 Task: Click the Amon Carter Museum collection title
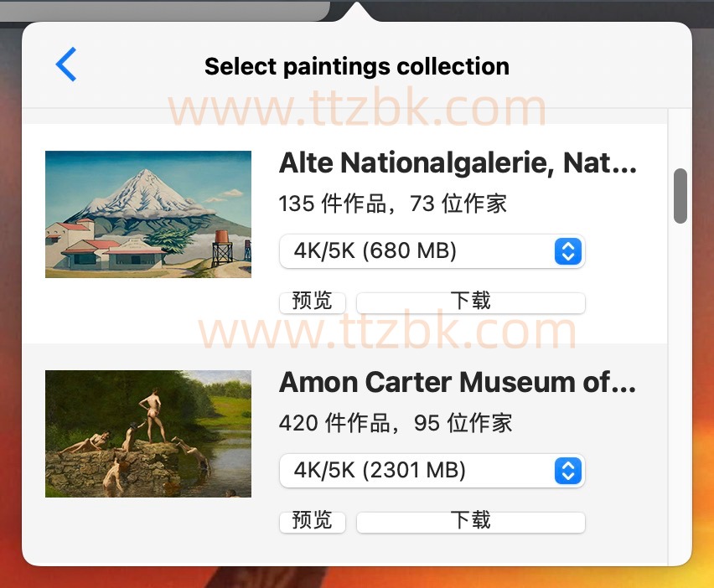click(x=458, y=382)
